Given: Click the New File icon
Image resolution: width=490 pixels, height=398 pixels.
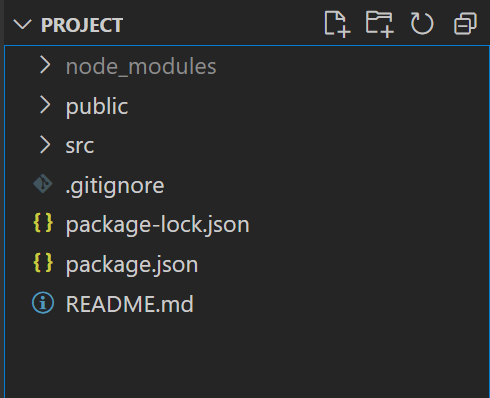Looking at the screenshot, I should click(x=337, y=24).
